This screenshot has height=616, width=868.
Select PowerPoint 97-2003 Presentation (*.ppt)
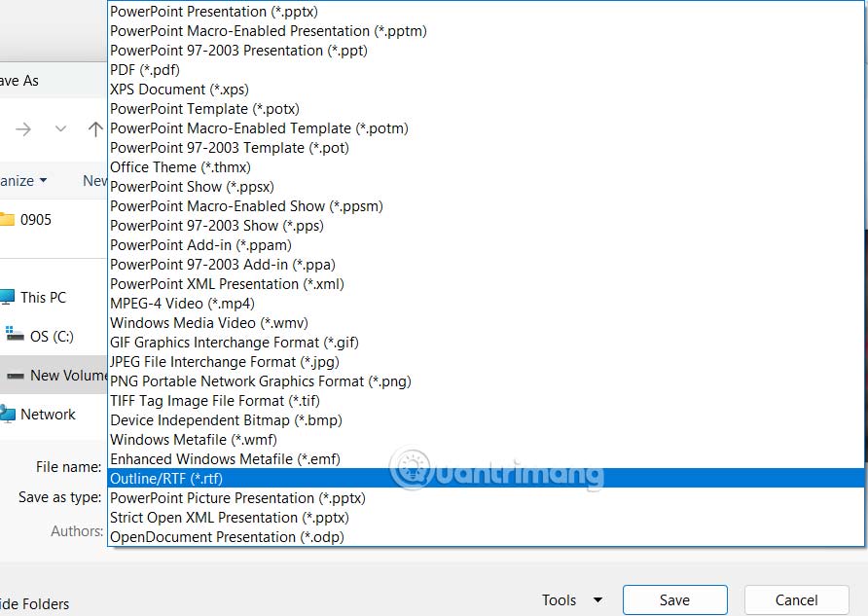486,51
